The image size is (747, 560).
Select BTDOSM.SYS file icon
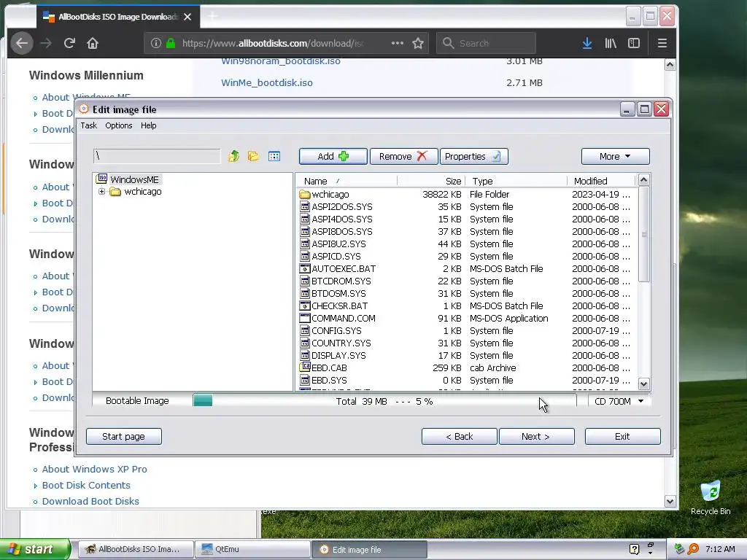[x=305, y=293]
